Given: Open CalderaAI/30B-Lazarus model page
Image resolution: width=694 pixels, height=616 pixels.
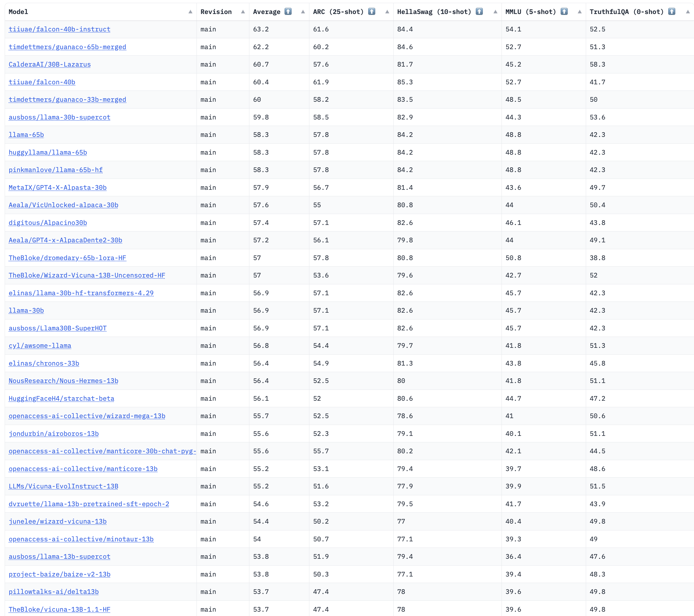Looking at the screenshot, I should [49, 65].
